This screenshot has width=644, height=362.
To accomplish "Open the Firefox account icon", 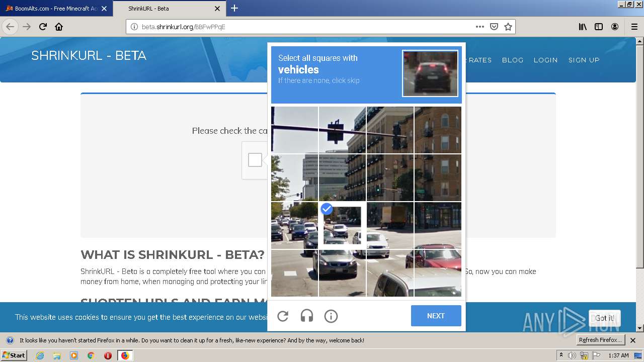I will 615,27.
